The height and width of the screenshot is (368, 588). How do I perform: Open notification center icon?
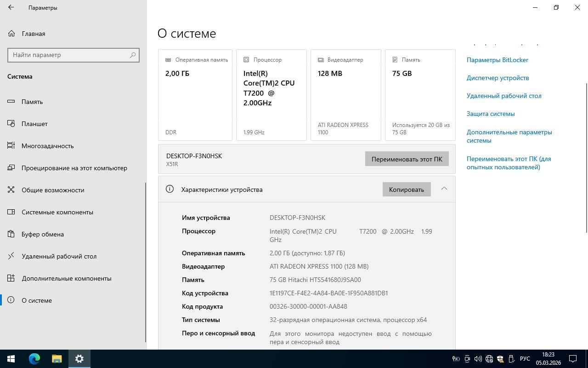tap(573, 359)
